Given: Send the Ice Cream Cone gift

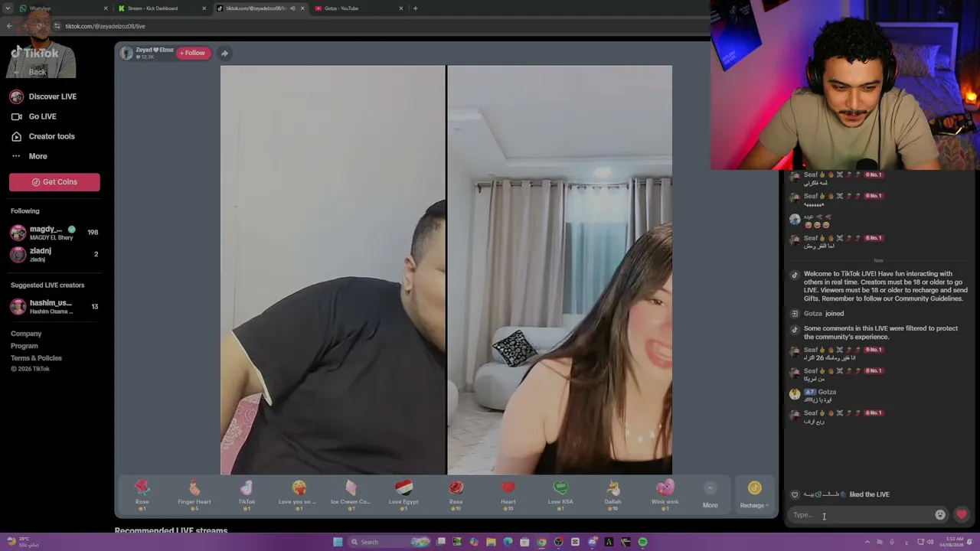Looking at the screenshot, I should pyautogui.click(x=351, y=495).
